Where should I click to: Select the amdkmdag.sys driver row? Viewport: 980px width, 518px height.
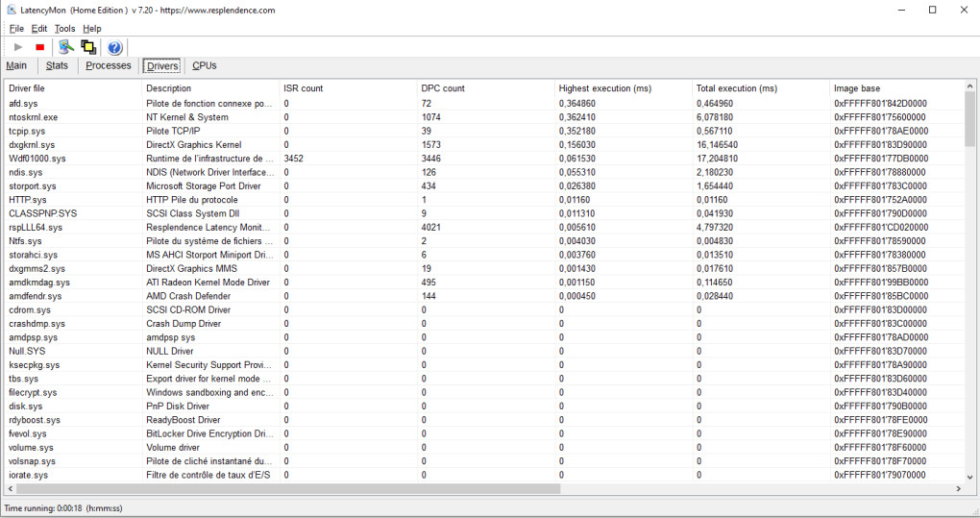(x=484, y=283)
